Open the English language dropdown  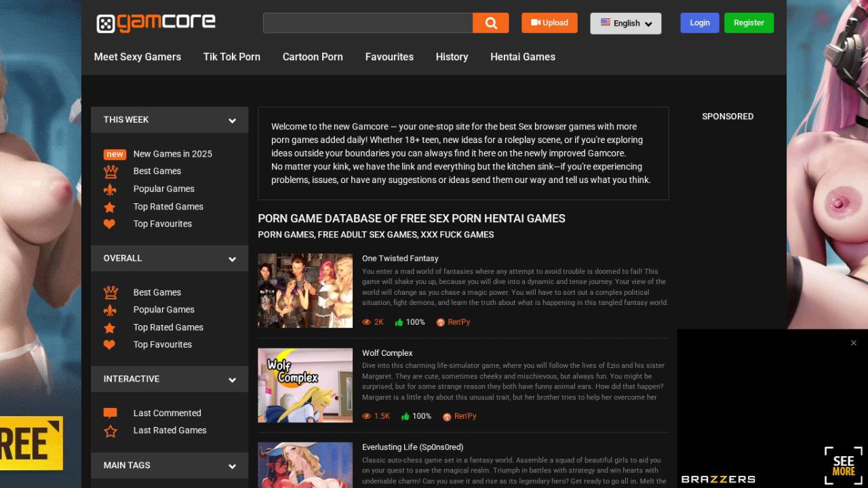pos(625,22)
